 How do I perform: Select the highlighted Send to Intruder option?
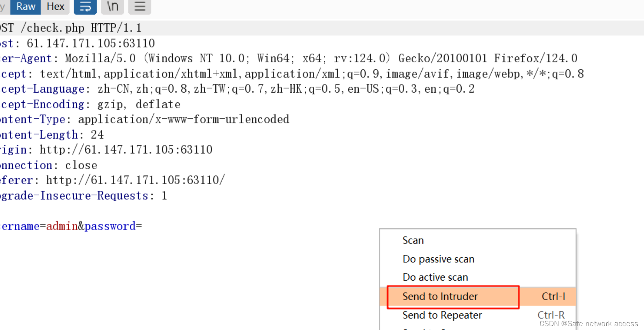pyautogui.click(x=440, y=296)
